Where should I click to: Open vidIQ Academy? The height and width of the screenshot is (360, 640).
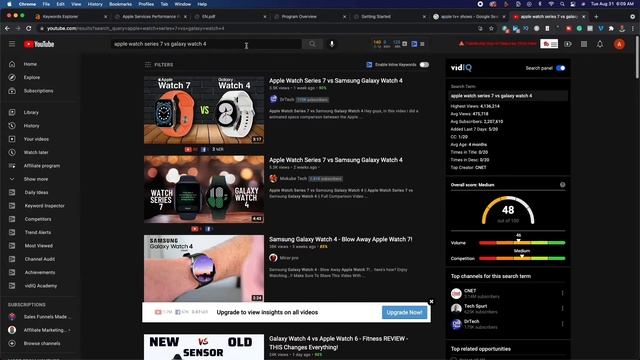pyautogui.click(x=40, y=286)
